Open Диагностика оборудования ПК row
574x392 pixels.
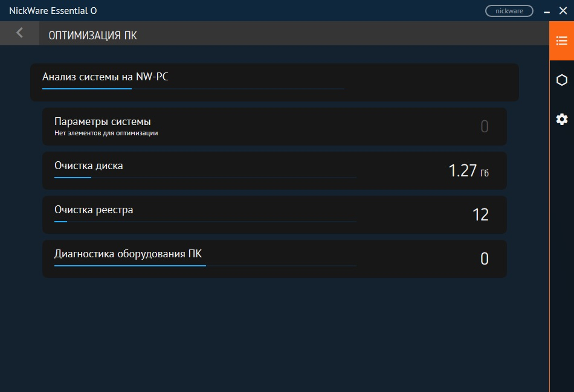point(274,259)
